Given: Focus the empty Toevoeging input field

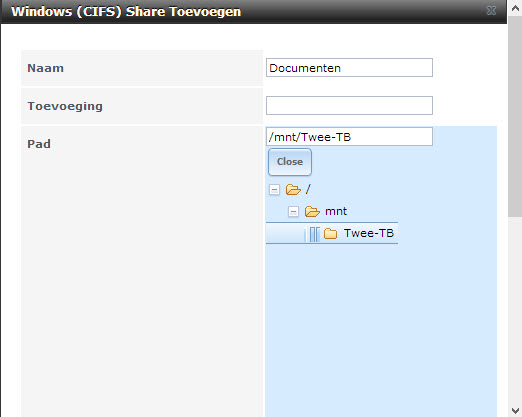Looking at the screenshot, I should tap(349, 105).
